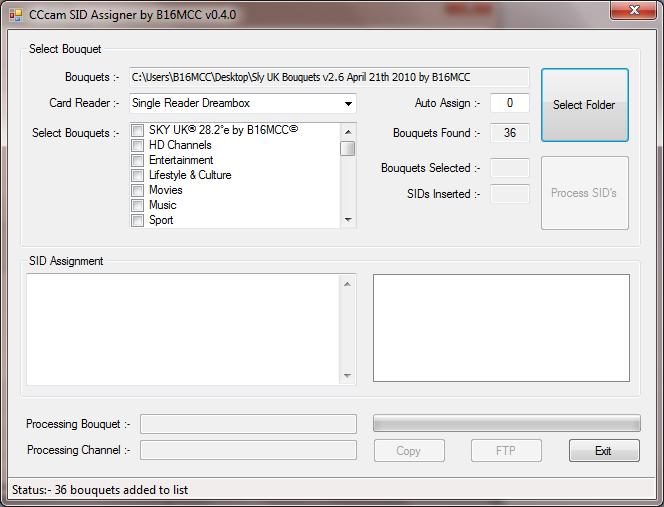Click the "Lifestyle & Culture" list entry text
This screenshot has height=507, width=664.
pos(190,175)
